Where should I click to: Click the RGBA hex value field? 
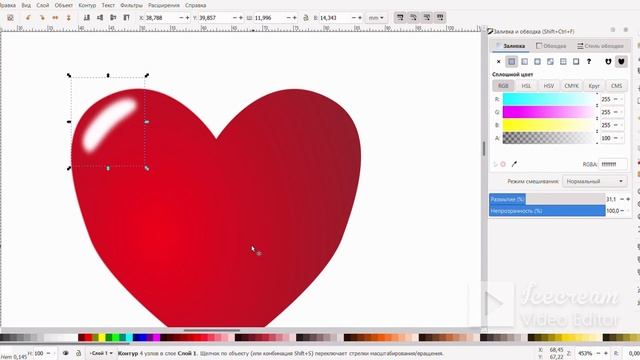point(613,164)
